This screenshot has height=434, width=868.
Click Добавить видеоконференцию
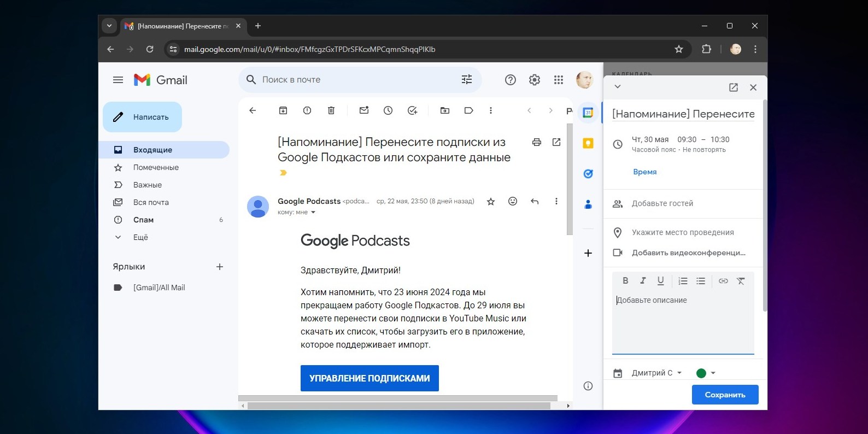tap(689, 253)
